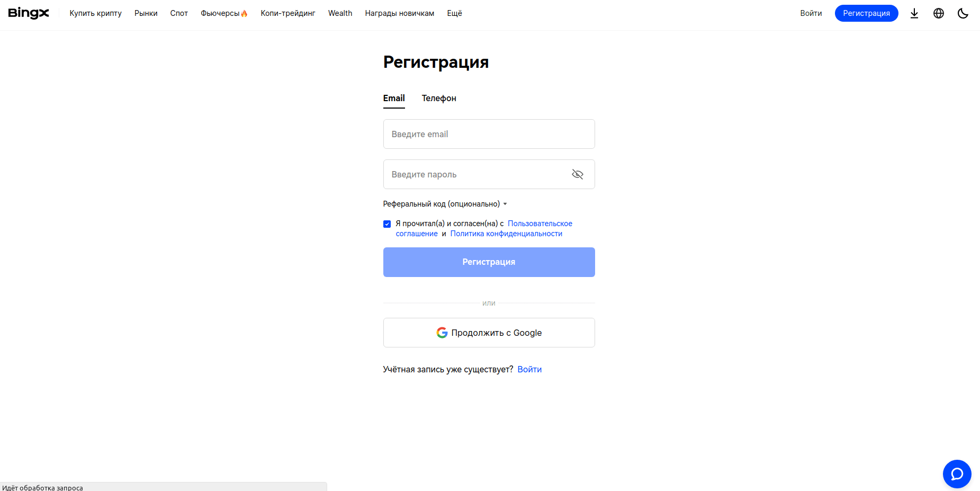Open the Купить крипту menu

(x=95, y=13)
